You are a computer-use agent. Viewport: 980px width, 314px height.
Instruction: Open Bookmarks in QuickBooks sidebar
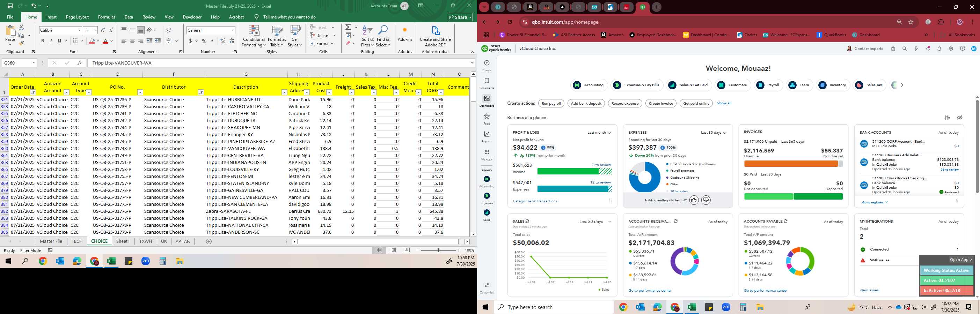487,83
